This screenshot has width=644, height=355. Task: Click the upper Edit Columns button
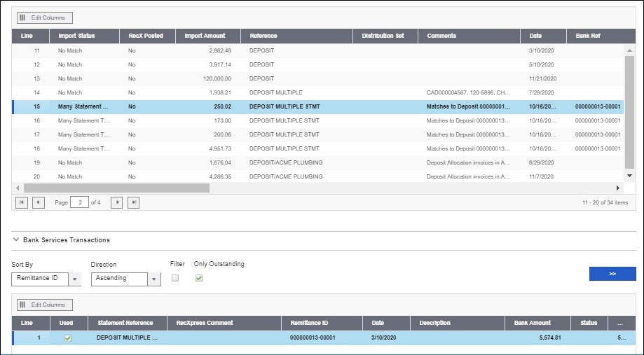pos(45,18)
